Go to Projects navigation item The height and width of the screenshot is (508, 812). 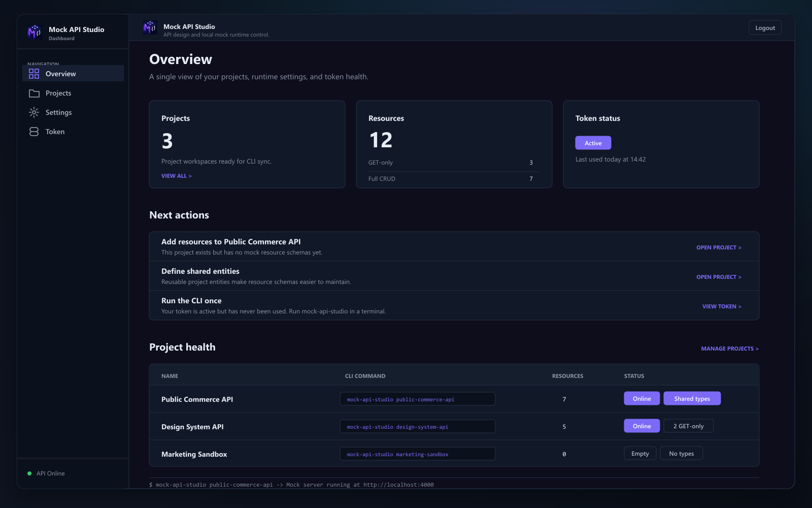[x=73, y=93]
